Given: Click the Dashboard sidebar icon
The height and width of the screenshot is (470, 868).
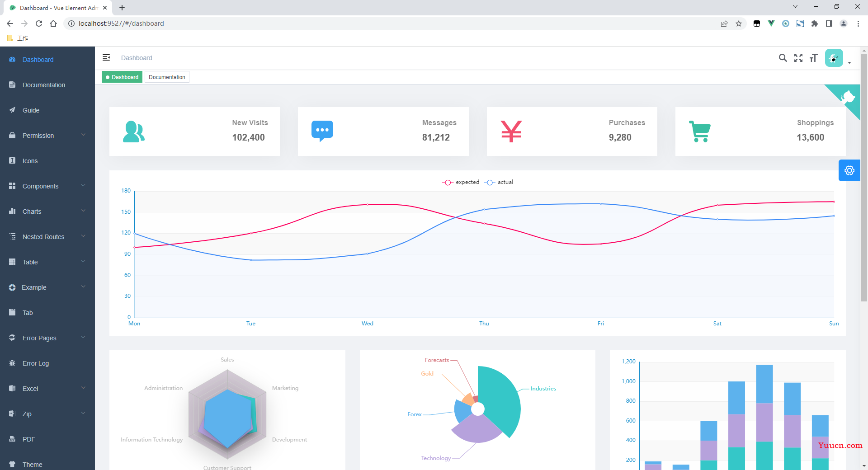Looking at the screenshot, I should point(12,60).
